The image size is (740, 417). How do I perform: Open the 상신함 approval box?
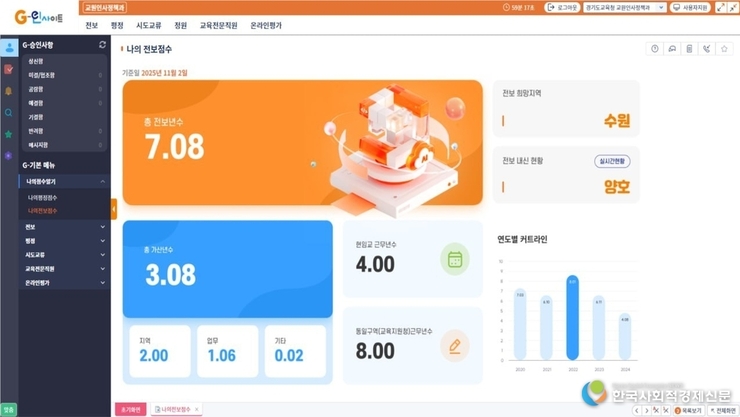[36, 61]
